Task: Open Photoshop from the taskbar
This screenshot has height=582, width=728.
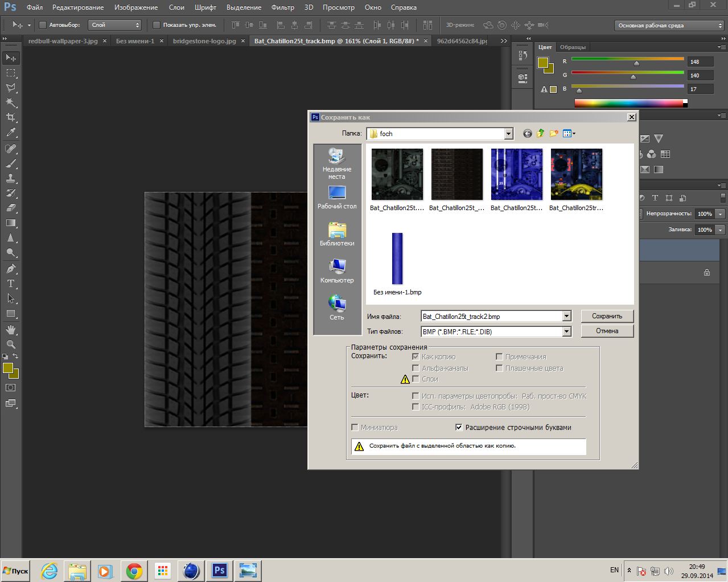Action: coord(219,571)
